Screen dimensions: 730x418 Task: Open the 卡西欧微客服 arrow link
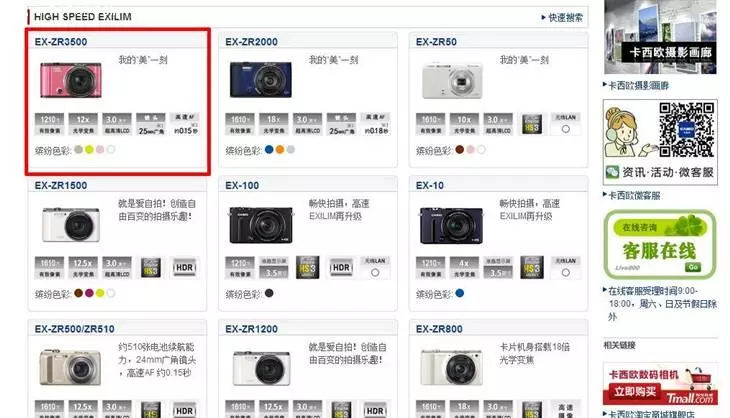tap(632, 195)
